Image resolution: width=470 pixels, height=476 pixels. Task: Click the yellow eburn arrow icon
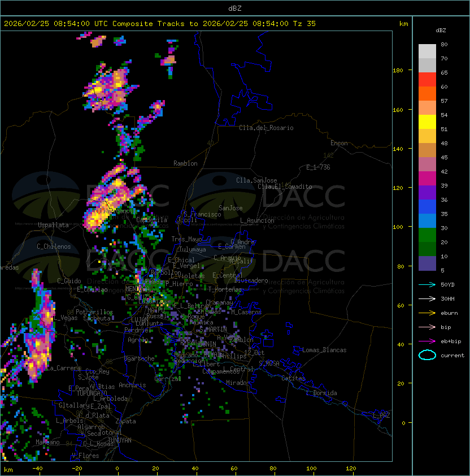pos(427,313)
